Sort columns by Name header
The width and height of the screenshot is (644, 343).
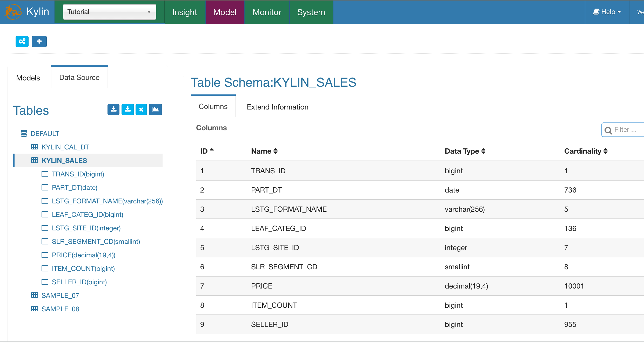click(264, 151)
